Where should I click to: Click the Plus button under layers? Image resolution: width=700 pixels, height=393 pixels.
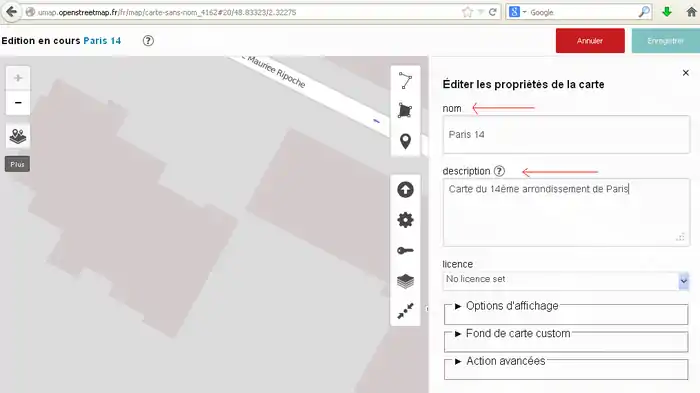coord(17,164)
